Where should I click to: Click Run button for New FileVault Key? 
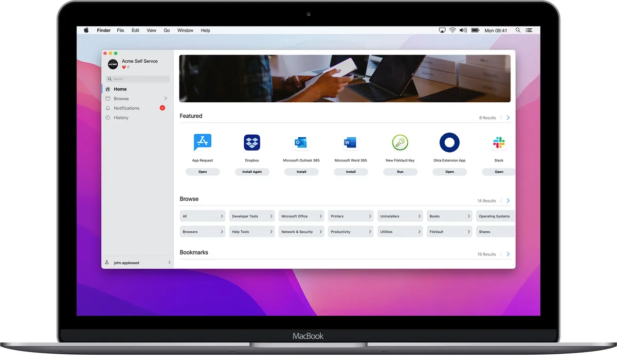[400, 172]
